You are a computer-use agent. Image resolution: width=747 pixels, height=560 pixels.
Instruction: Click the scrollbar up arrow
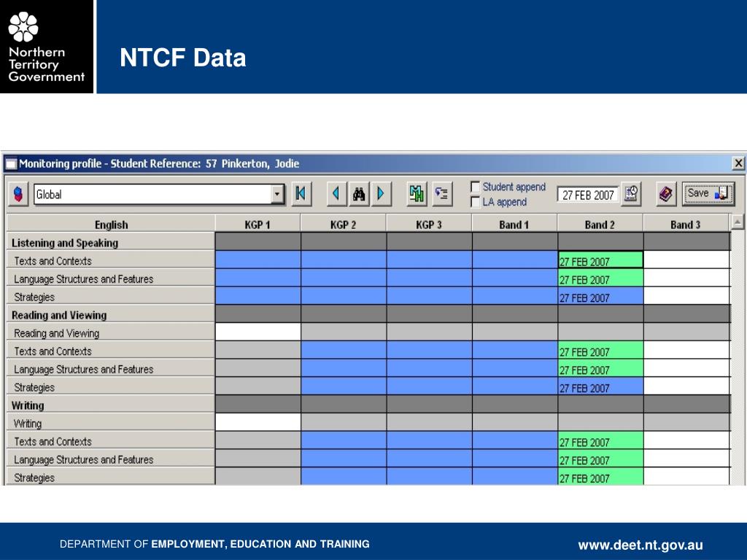click(x=738, y=222)
